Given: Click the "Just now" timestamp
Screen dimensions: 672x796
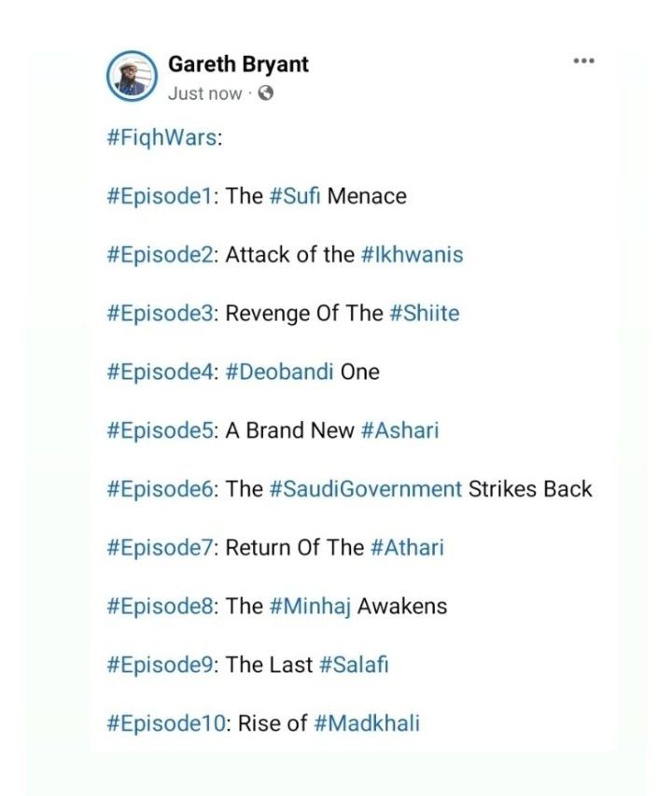Looking at the screenshot, I should [204, 93].
